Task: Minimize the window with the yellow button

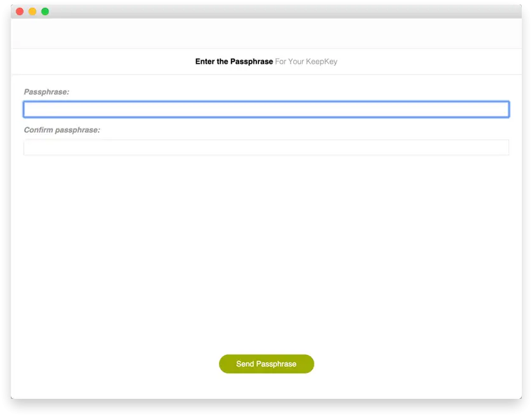Action: (32, 11)
